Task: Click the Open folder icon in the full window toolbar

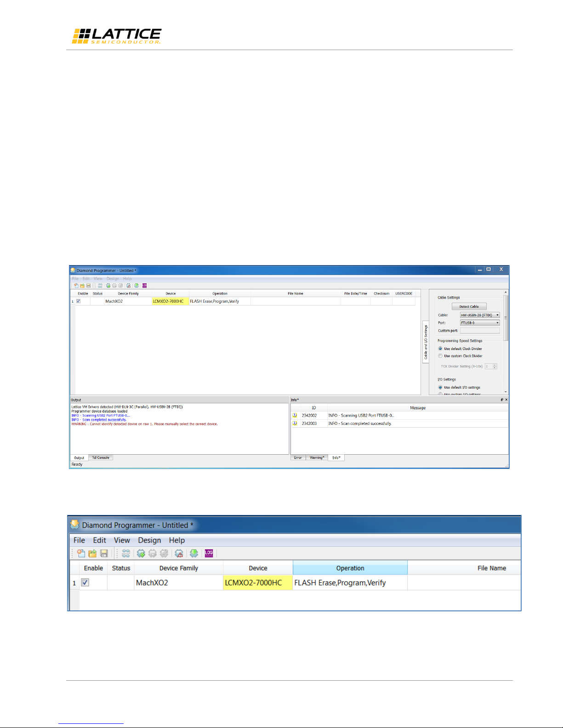Action: pos(83,286)
